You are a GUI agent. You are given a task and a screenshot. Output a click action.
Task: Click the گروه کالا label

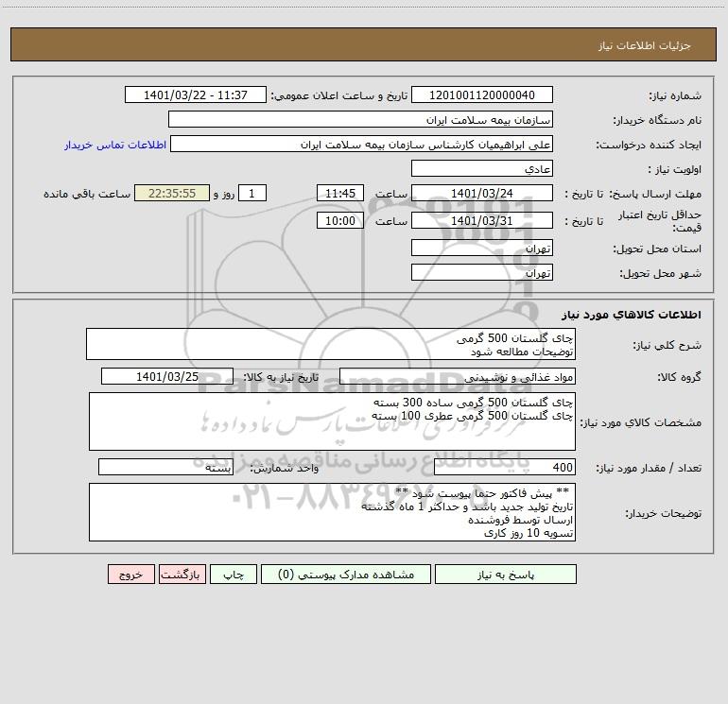coord(679,377)
